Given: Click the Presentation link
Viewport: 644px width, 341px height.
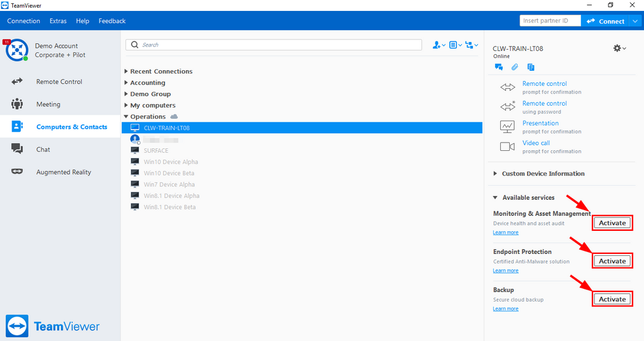Looking at the screenshot, I should coord(541,123).
